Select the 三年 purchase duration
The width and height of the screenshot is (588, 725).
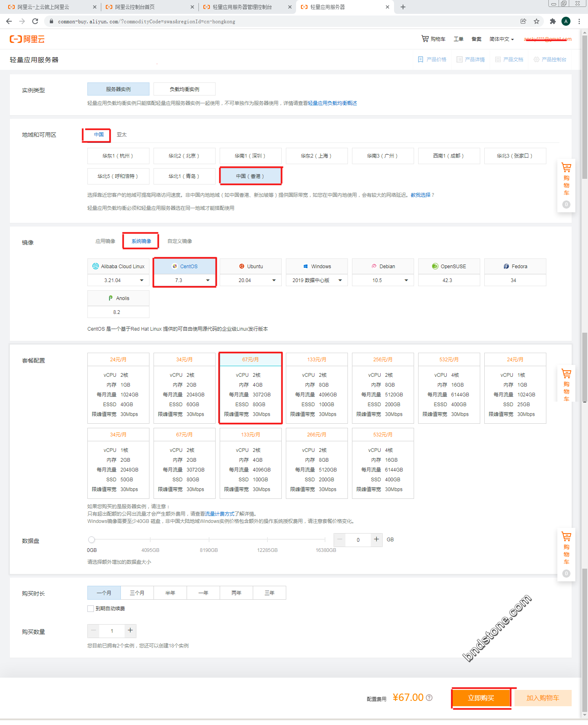click(x=269, y=593)
